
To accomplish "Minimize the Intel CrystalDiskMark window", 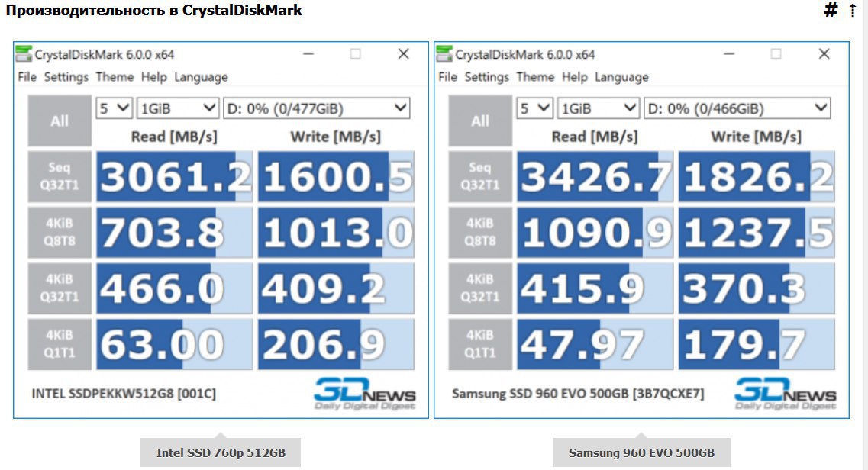I will pos(308,53).
